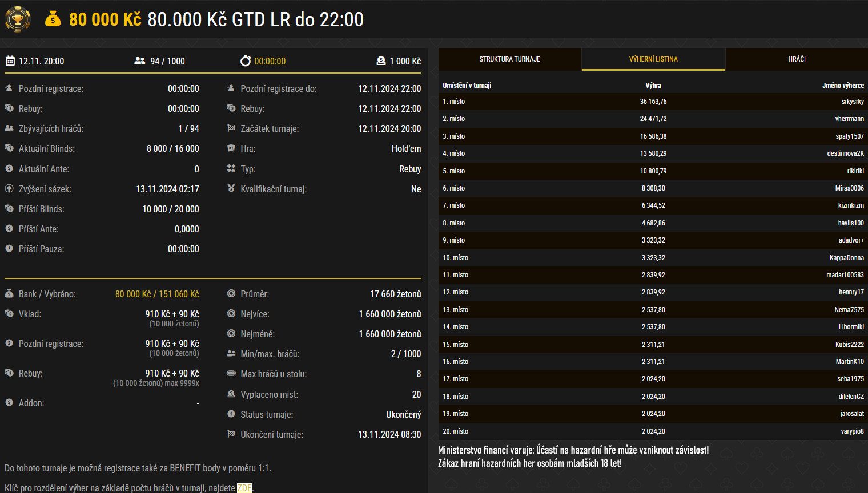Click the buy-in coin icon beside 1 000 Kč
868x493 pixels.
pos(381,61)
